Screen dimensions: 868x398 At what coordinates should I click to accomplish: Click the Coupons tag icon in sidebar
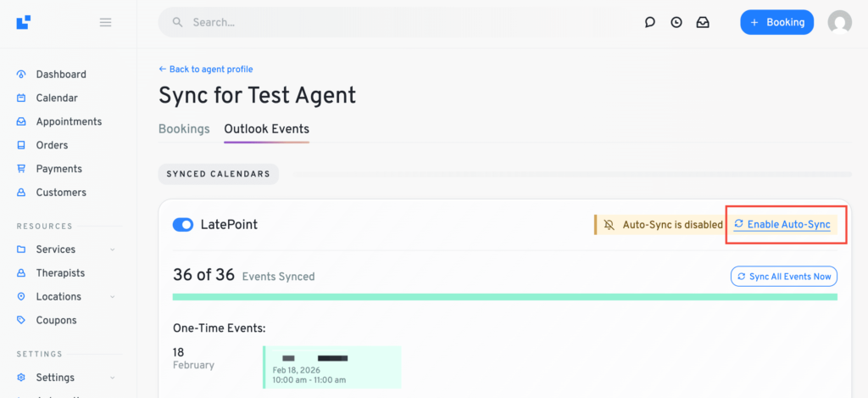click(x=22, y=320)
